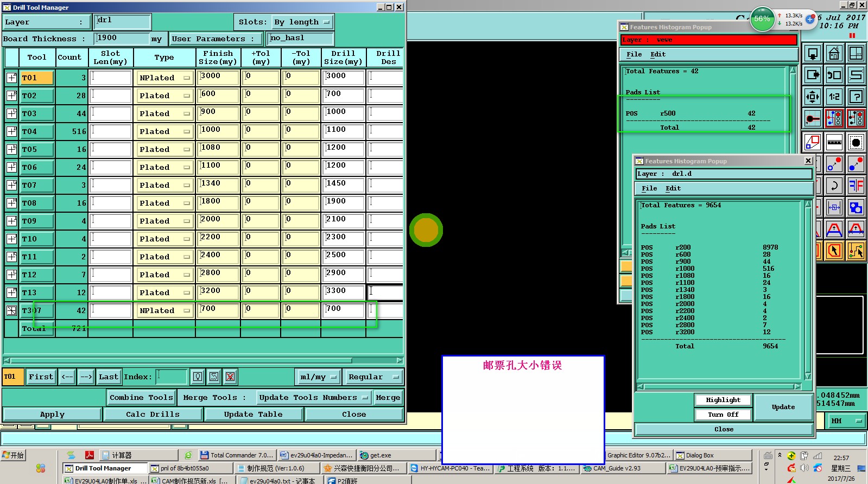Viewport: 868px width, 484px height.
Task: Select r1000 row in Pads List
Action: [709, 269]
